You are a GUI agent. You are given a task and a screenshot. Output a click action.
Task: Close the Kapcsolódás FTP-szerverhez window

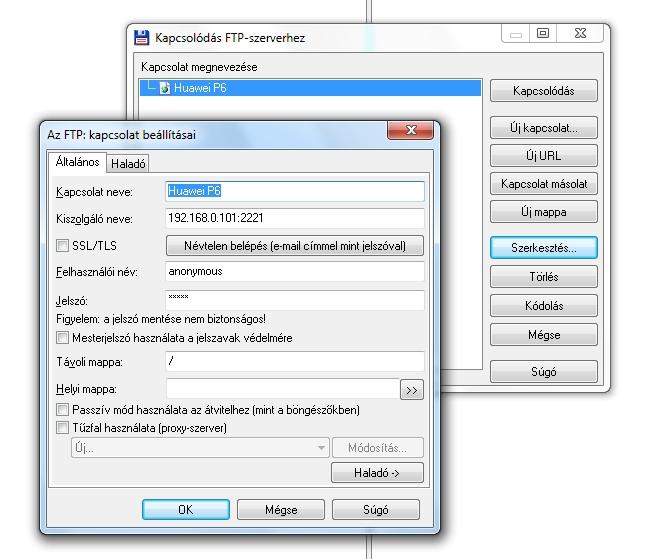580,33
